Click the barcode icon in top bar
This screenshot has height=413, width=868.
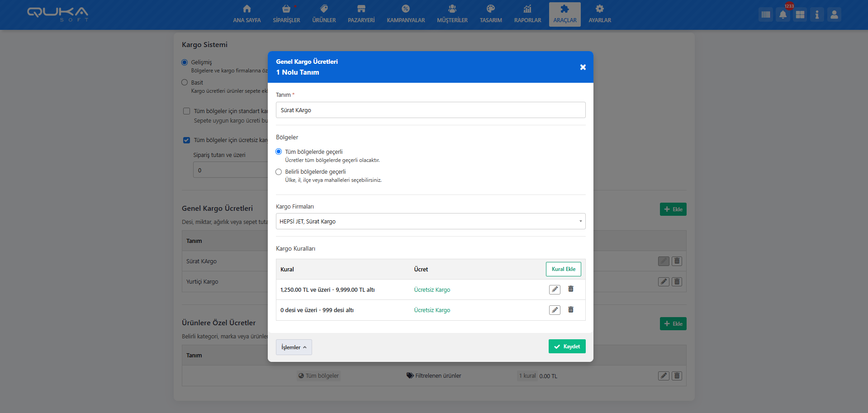click(766, 14)
